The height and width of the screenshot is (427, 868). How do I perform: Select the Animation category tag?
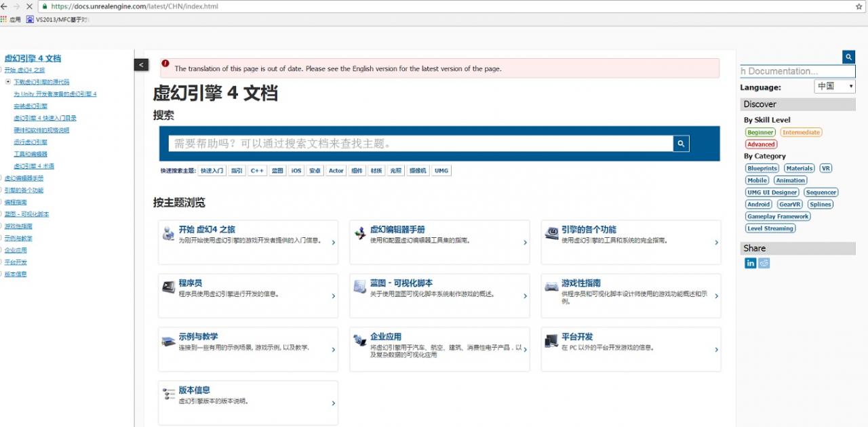click(790, 180)
